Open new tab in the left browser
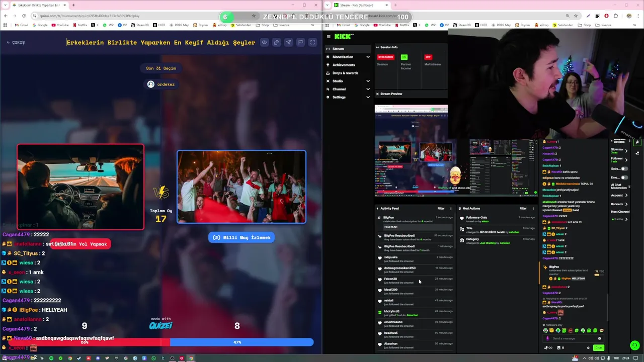This screenshot has width=644, height=362. pyautogui.click(x=73, y=5)
